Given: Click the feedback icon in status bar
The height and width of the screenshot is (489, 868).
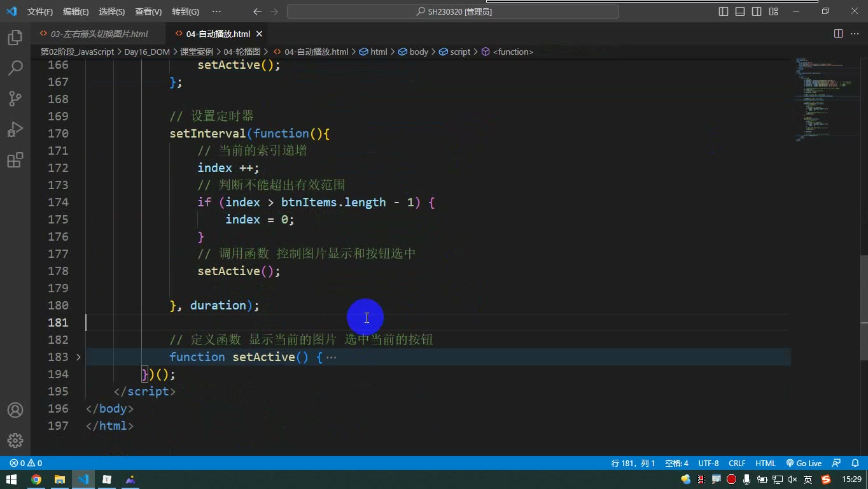Looking at the screenshot, I should coord(837,464).
